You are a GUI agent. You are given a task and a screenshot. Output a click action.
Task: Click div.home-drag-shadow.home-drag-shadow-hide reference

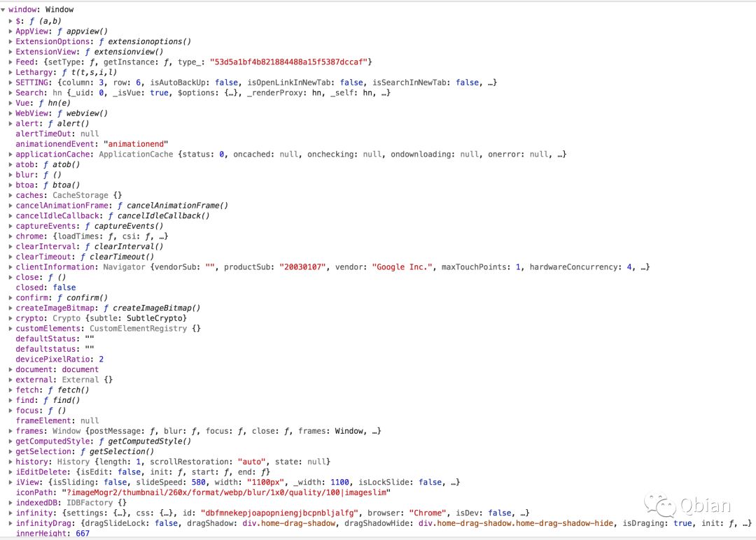(x=516, y=523)
